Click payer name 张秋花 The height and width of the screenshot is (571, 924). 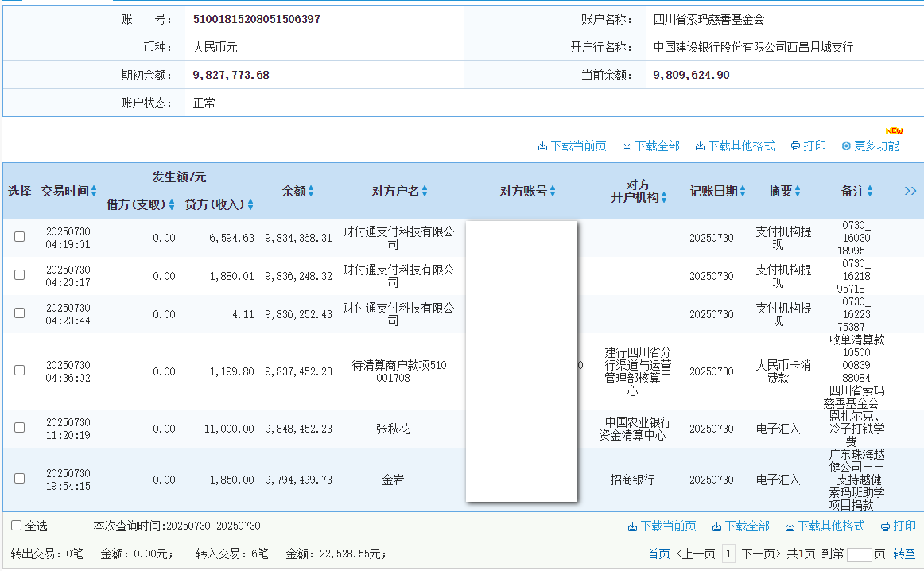[393, 429]
